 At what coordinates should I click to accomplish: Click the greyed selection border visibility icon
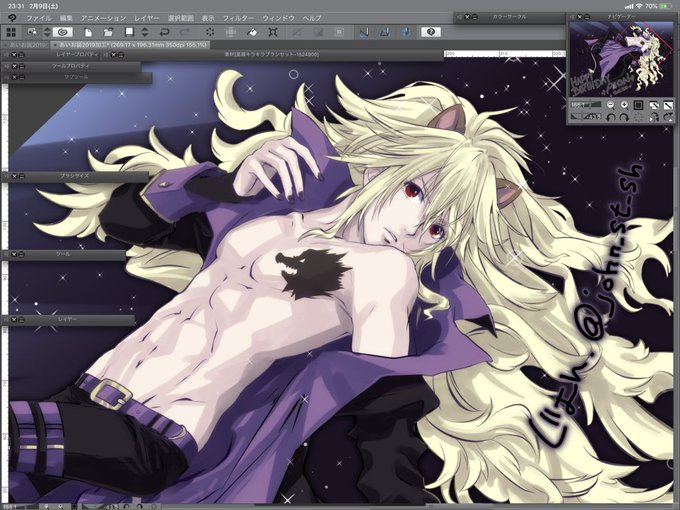(x=339, y=32)
